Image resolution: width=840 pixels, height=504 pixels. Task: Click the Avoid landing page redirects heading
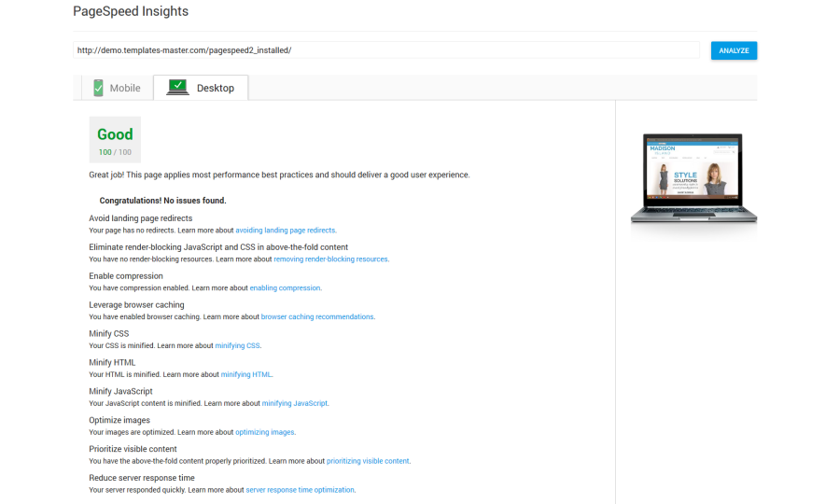pyautogui.click(x=140, y=218)
